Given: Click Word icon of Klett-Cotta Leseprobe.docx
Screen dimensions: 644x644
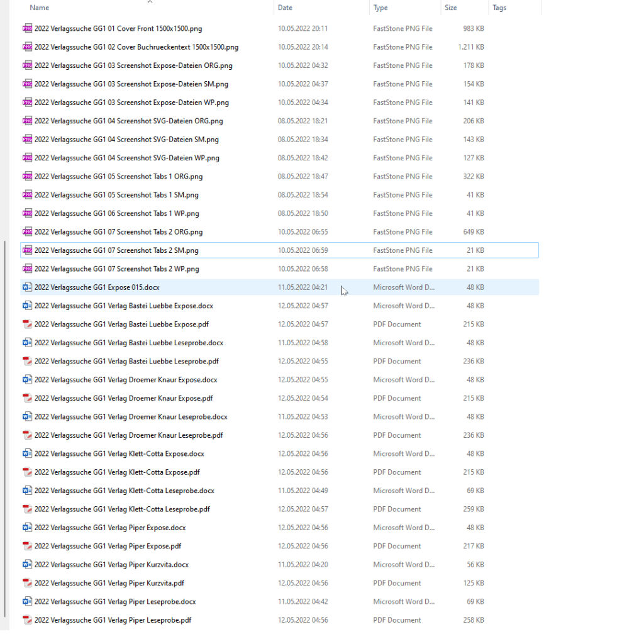Looking at the screenshot, I should 27,491.
